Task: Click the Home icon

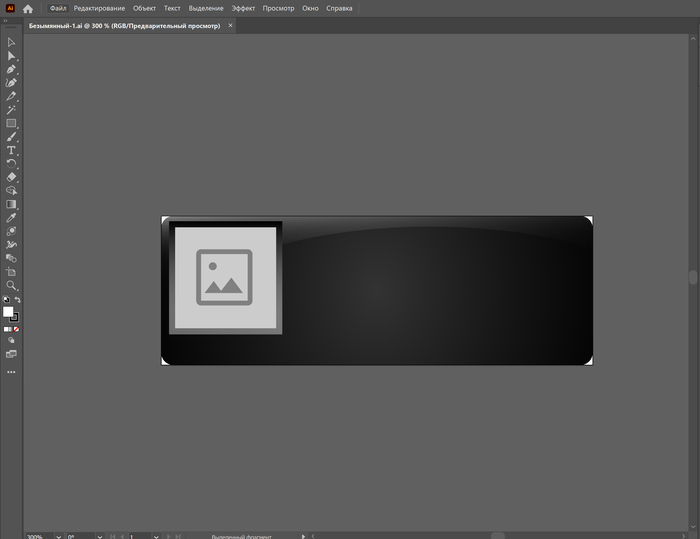Action: (28, 8)
